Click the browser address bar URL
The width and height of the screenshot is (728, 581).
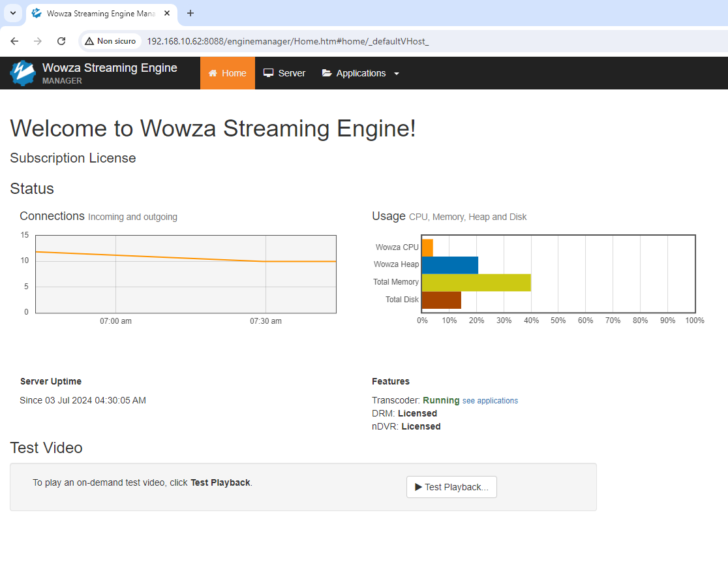(x=288, y=41)
